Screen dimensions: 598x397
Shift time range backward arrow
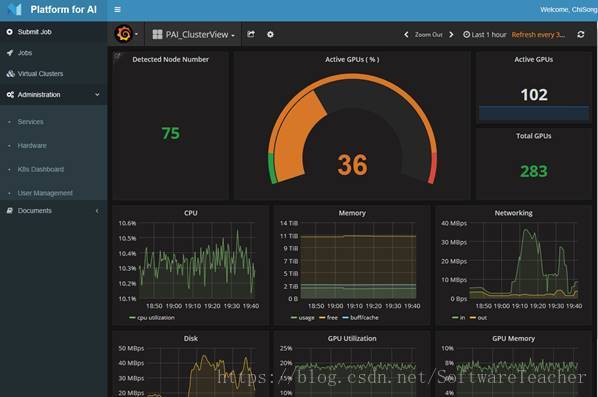click(x=406, y=35)
